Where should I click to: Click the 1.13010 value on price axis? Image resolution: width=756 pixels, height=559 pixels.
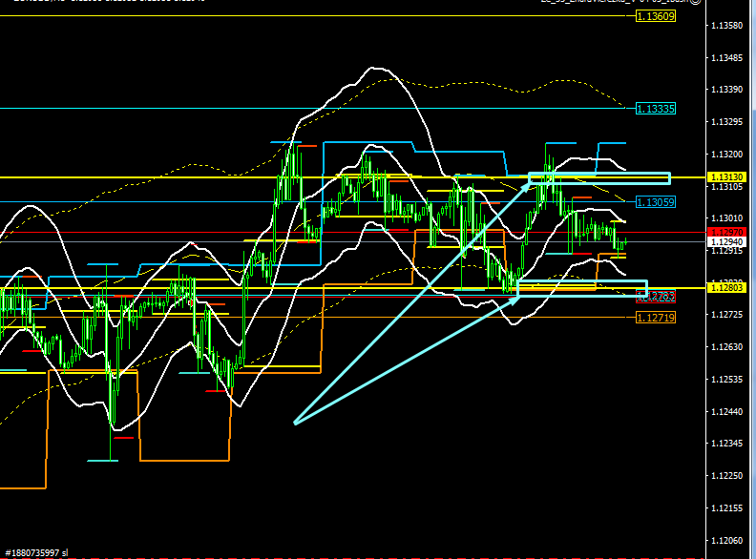727,218
